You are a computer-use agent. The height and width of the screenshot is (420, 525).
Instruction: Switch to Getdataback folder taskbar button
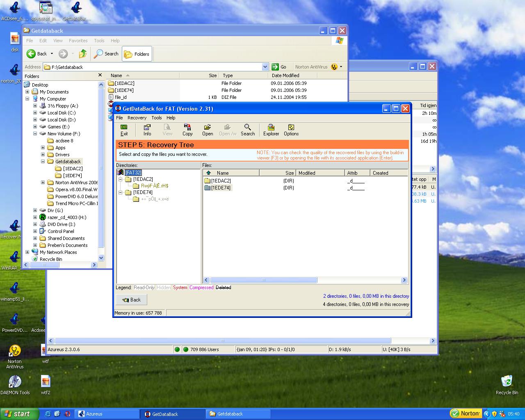239,414
